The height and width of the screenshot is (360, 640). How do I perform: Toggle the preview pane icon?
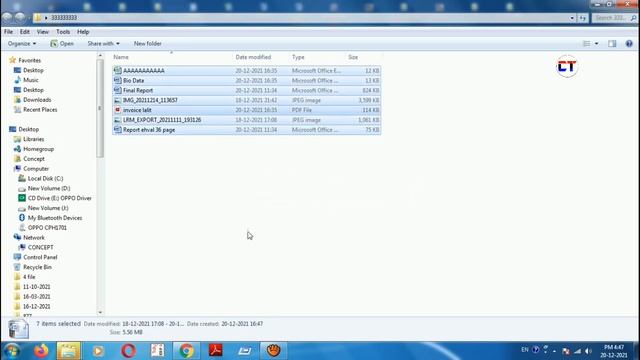612,44
